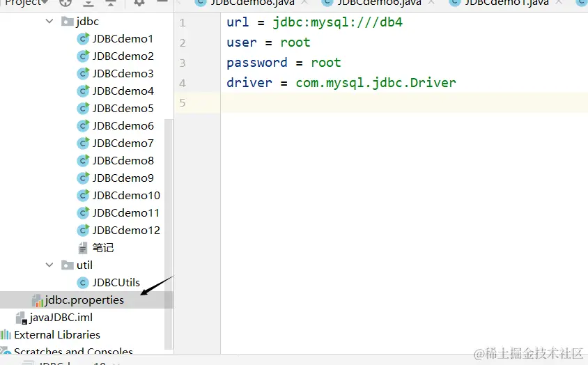Click the util folder icon
The height and width of the screenshot is (365, 588).
click(x=67, y=265)
